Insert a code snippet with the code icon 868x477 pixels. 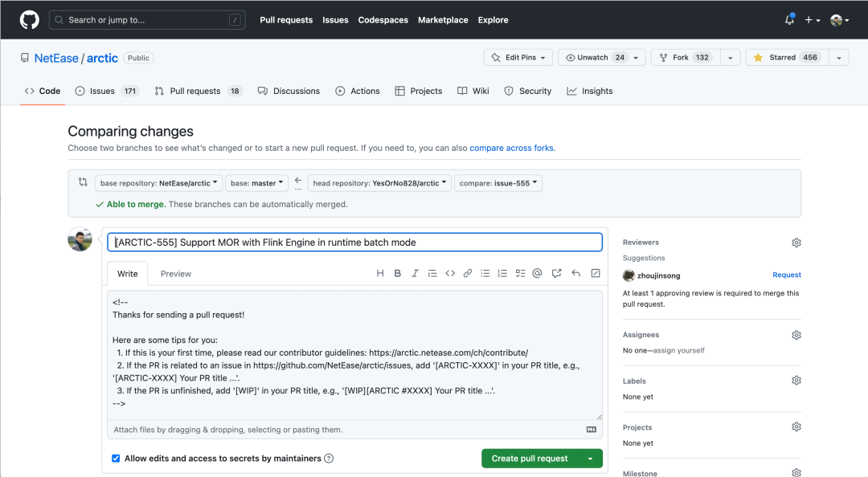point(450,274)
